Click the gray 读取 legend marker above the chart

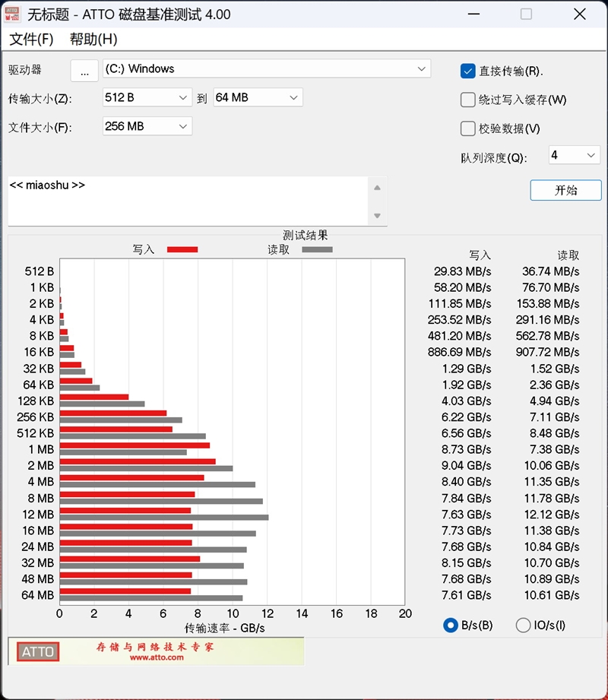317,249
